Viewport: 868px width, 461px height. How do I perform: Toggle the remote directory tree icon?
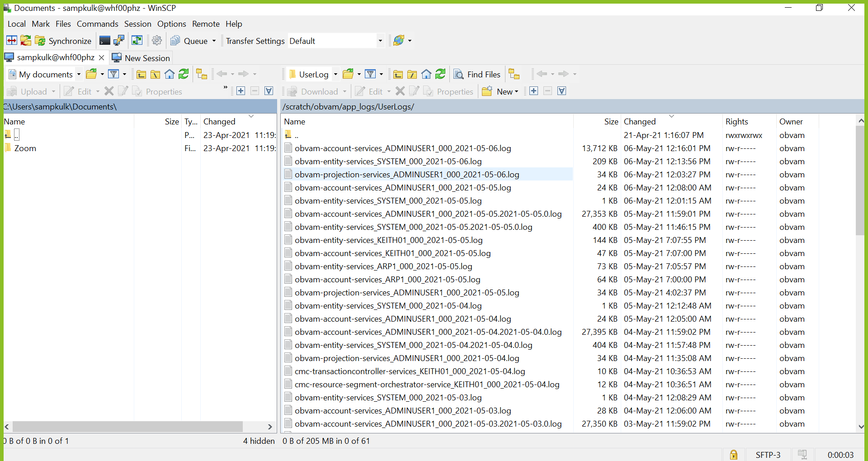[514, 74]
